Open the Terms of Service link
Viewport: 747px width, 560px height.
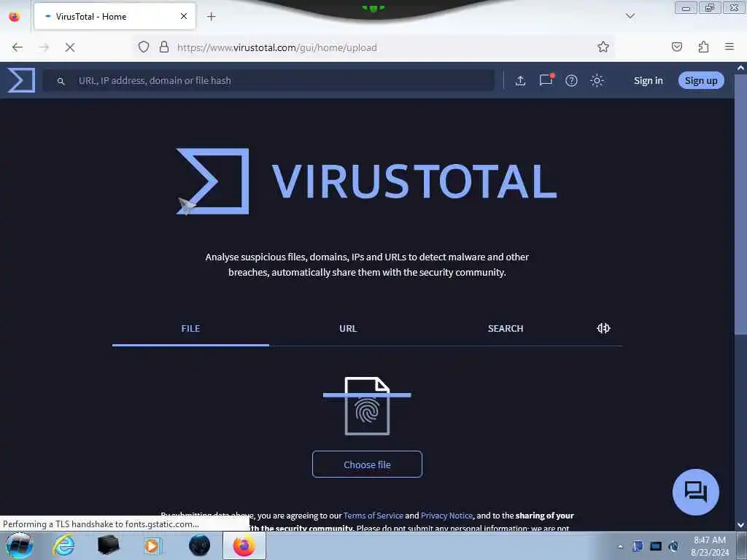click(x=373, y=516)
